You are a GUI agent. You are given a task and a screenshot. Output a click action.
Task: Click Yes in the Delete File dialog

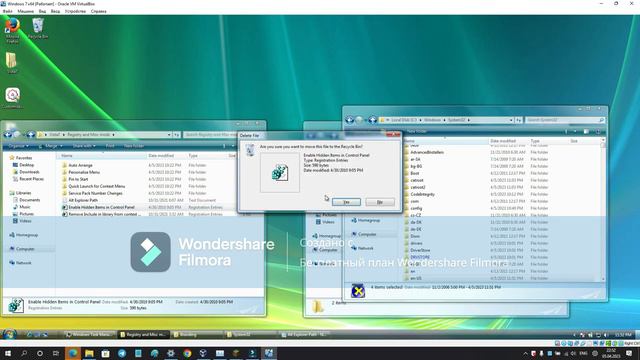pos(346,202)
